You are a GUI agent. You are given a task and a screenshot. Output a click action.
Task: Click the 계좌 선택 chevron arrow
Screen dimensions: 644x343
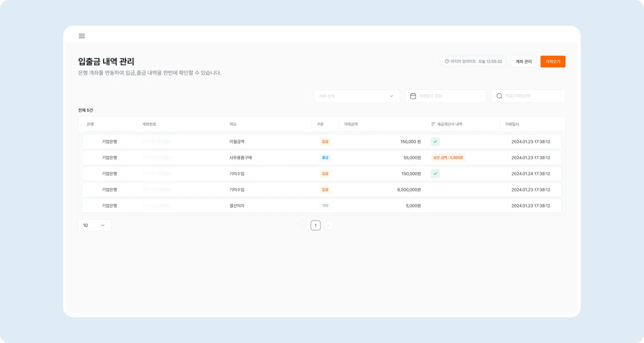[x=391, y=96]
